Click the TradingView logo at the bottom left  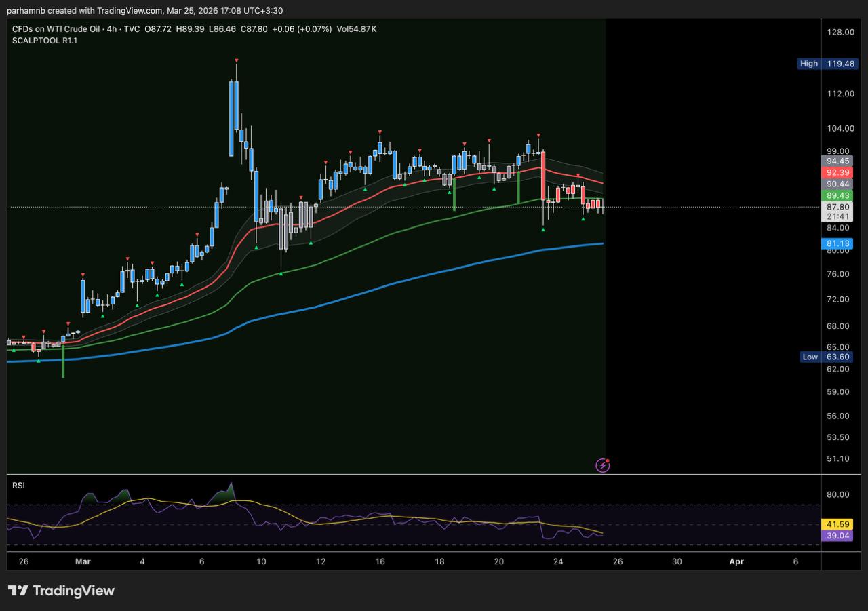point(62,591)
